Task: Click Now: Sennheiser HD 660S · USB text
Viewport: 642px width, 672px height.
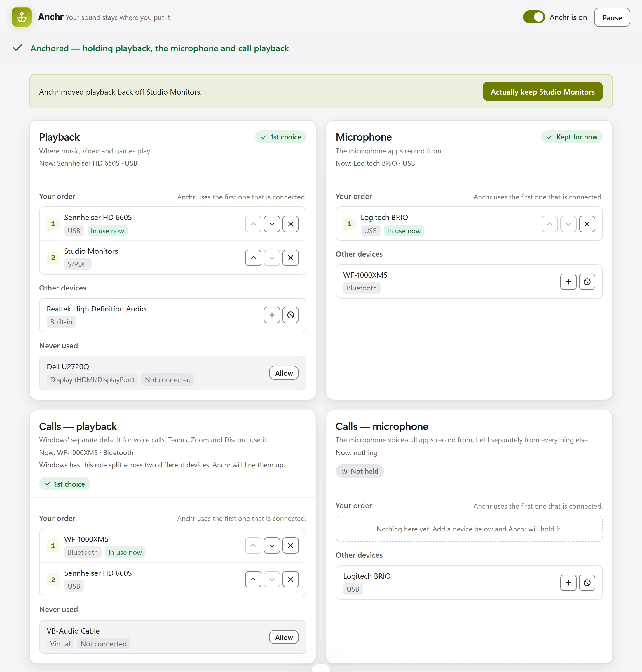Action: [88, 163]
